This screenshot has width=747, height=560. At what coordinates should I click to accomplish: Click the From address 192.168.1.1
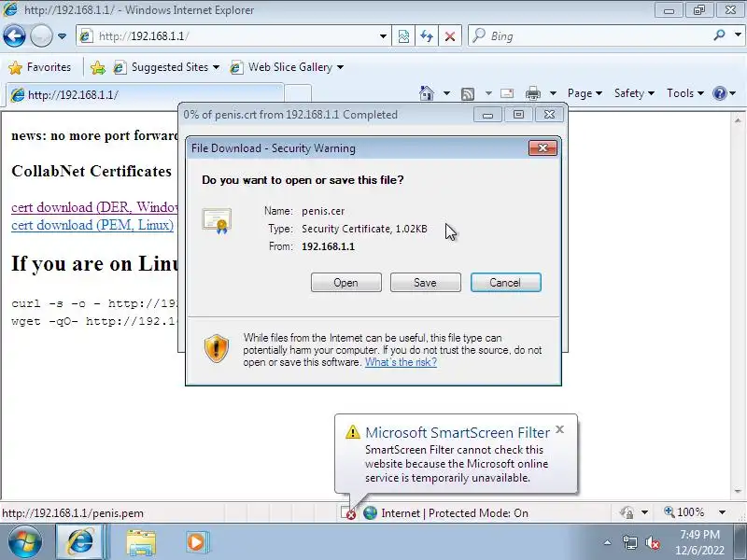pyautogui.click(x=329, y=246)
